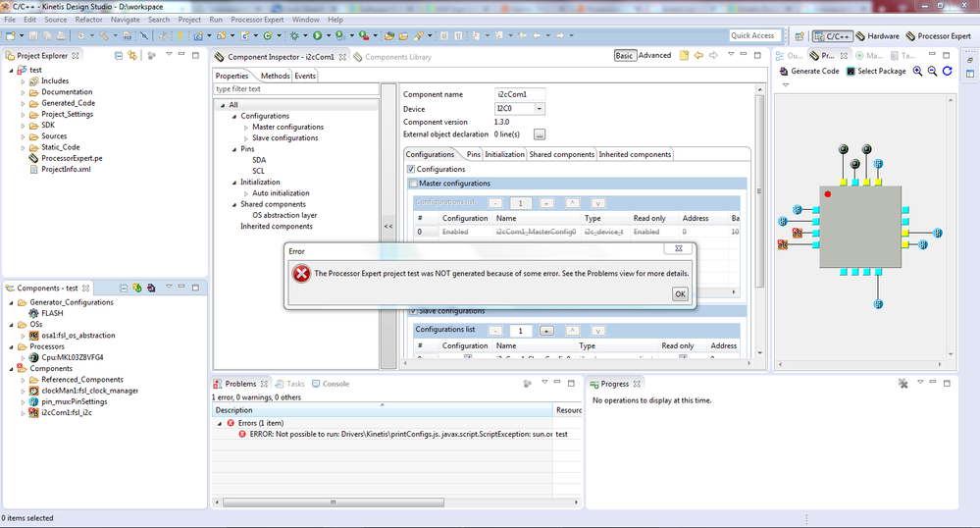Switch to the Console tab
This screenshot has height=528, width=980.
click(330, 384)
